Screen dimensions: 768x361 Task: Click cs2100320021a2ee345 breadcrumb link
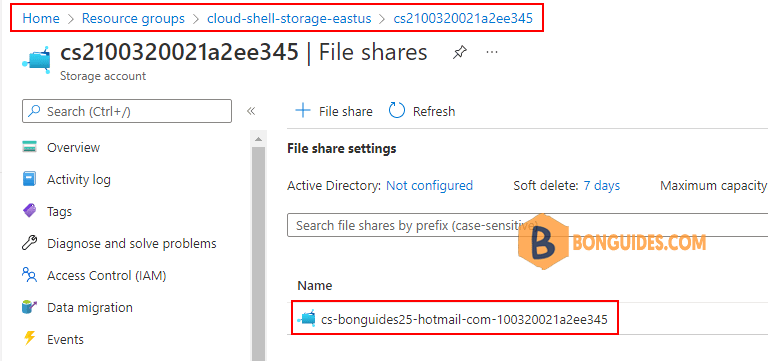click(x=463, y=19)
